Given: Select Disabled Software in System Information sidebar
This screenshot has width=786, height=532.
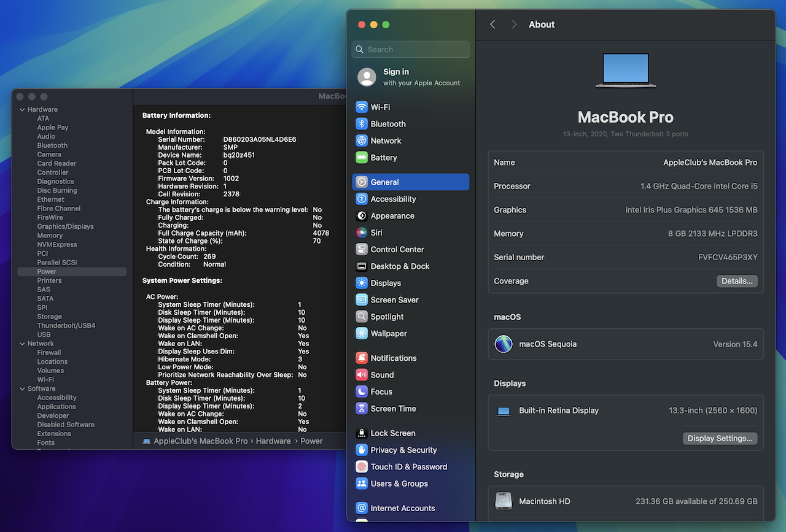Looking at the screenshot, I should pyautogui.click(x=66, y=425).
